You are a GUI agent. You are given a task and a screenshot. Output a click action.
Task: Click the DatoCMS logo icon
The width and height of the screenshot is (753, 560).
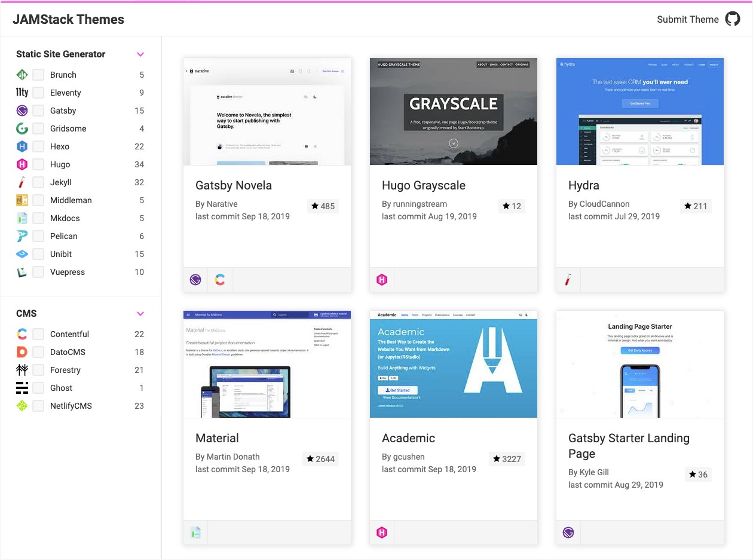(x=22, y=352)
